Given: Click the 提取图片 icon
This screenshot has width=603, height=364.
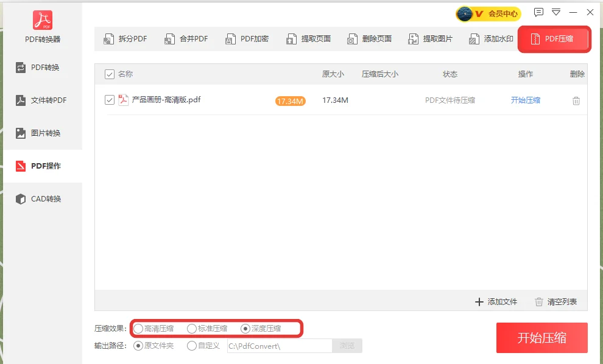Looking at the screenshot, I should click(x=413, y=39).
